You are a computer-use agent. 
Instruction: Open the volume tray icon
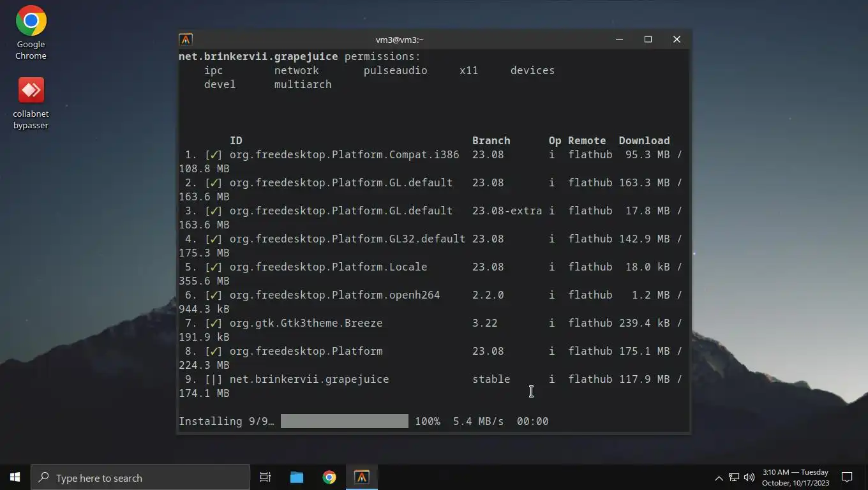coord(749,477)
